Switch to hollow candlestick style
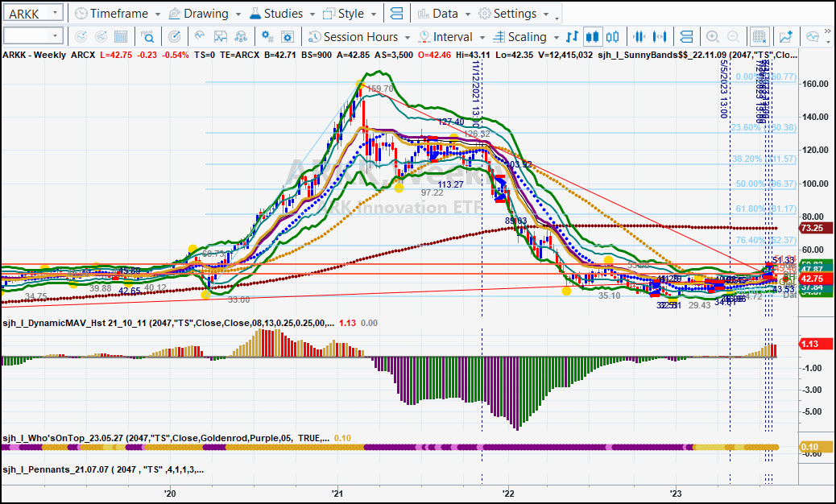Viewport: 836px width, 504px height. [x=613, y=37]
